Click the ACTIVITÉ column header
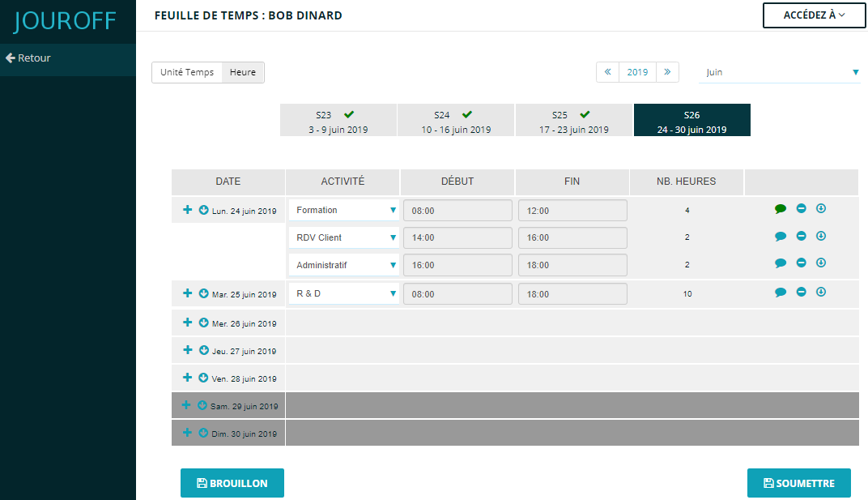The image size is (868, 500). click(343, 182)
